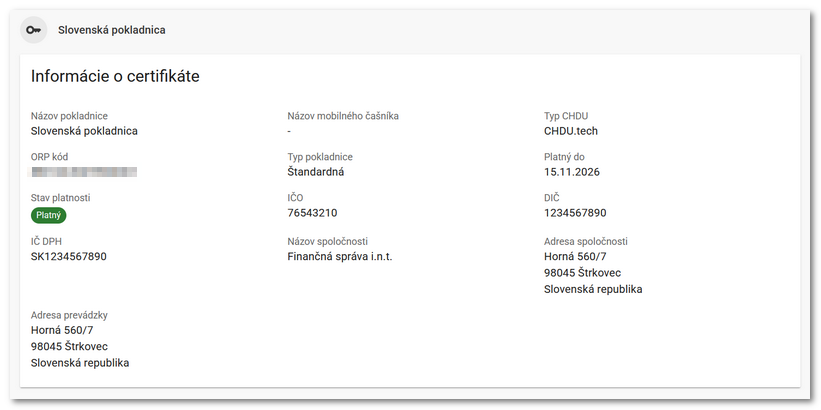Click Slovenská republika under Adresa prevádzky
821x410 pixels.
coord(80,363)
